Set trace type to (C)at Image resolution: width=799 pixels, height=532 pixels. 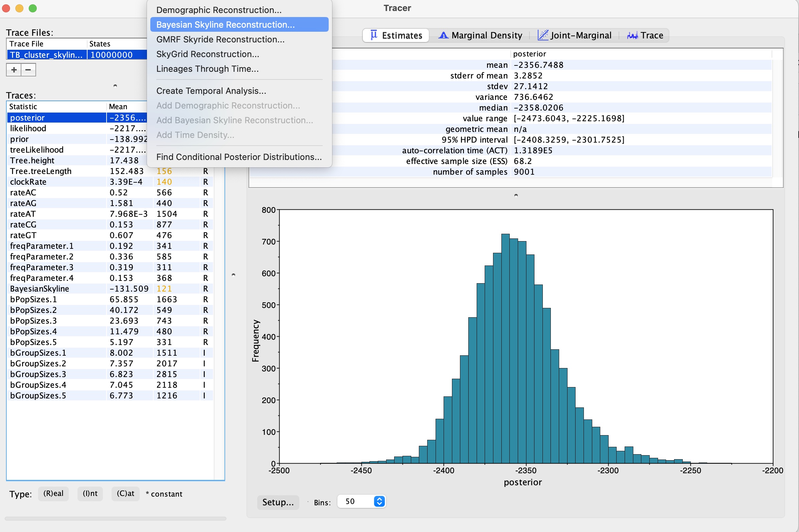(126, 493)
